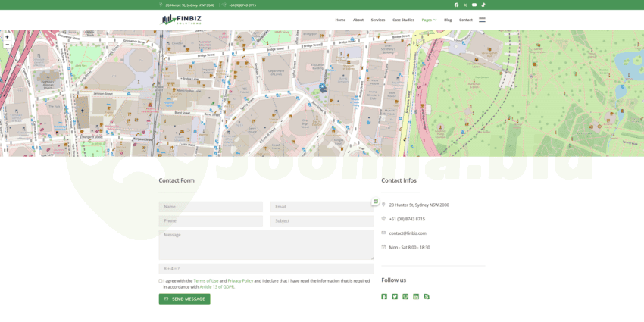Image resolution: width=644 pixels, height=322 pixels.
Task: Open YouTube icon in top bar
Action: 474,5
